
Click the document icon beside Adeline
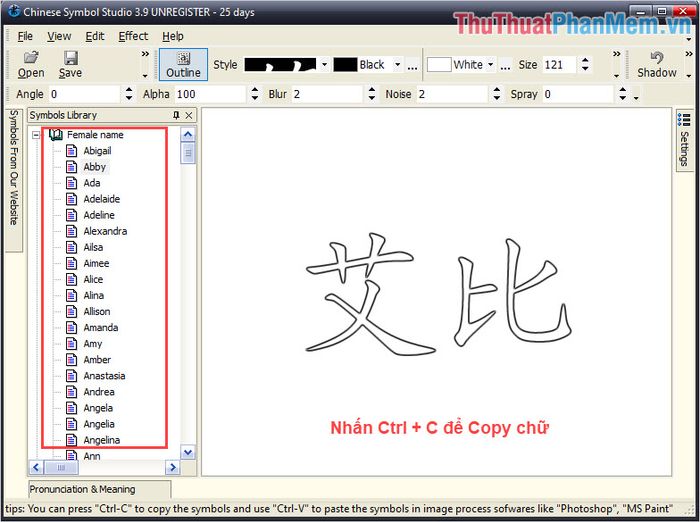click(x=71, y=215)
